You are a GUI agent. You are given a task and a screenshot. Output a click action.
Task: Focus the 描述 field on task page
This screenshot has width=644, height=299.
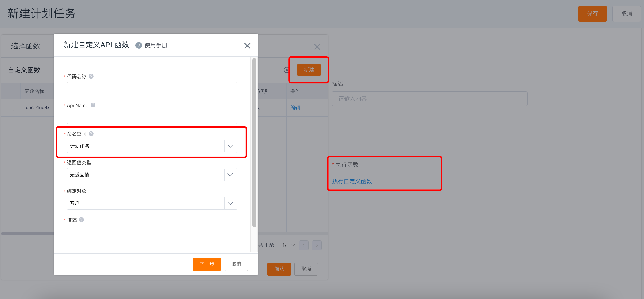(x=429, y=99)
